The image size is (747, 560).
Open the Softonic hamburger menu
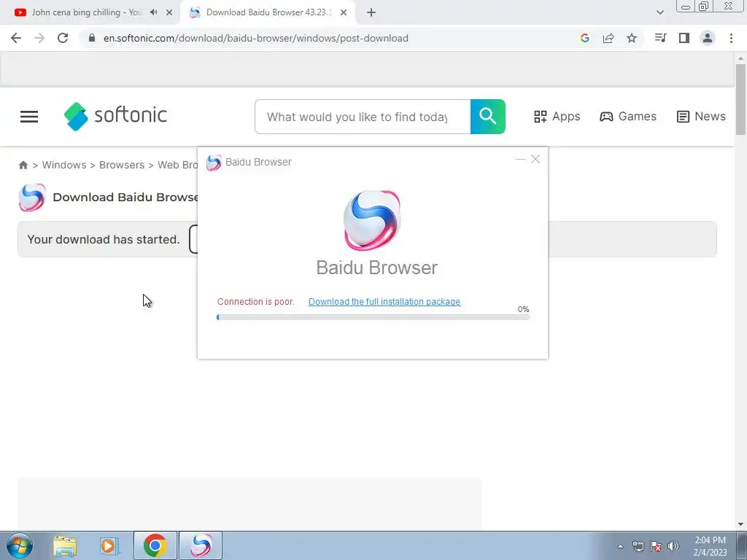pos(29,116)
